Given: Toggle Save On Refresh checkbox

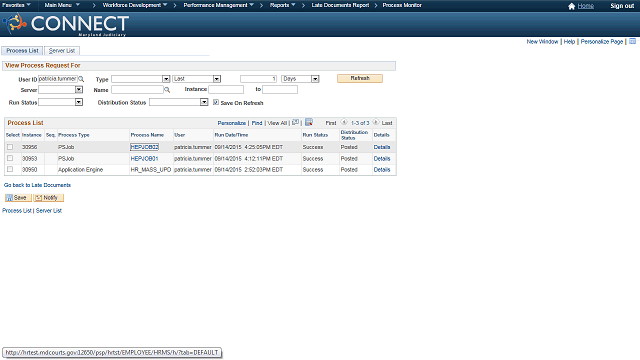Looking at the screenshot, I should pos(216,102).
